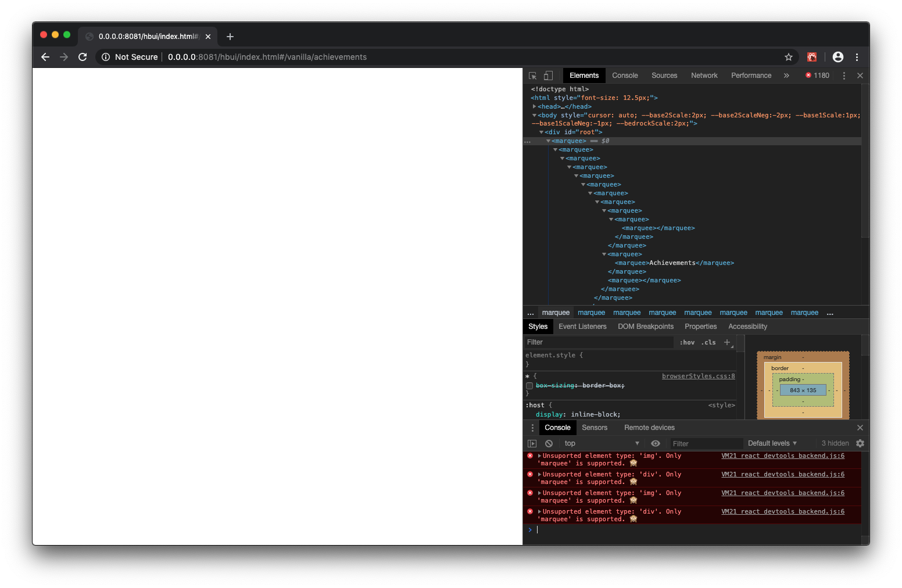Select the Achievements marquee element
This screenshot has width=902, height=588.
[x=674, y=263]
